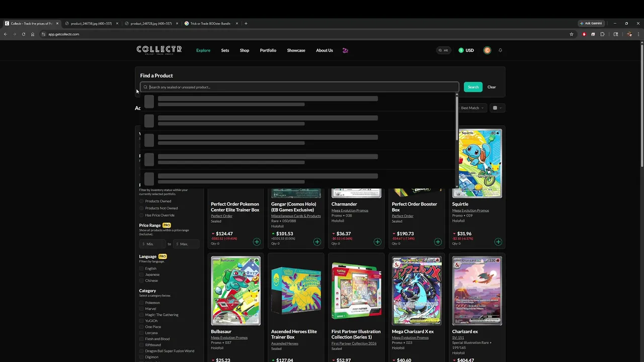The image size is (644, 362).
Task: Click the red ad blocker extension icon
Action: [x=584, y=34]
